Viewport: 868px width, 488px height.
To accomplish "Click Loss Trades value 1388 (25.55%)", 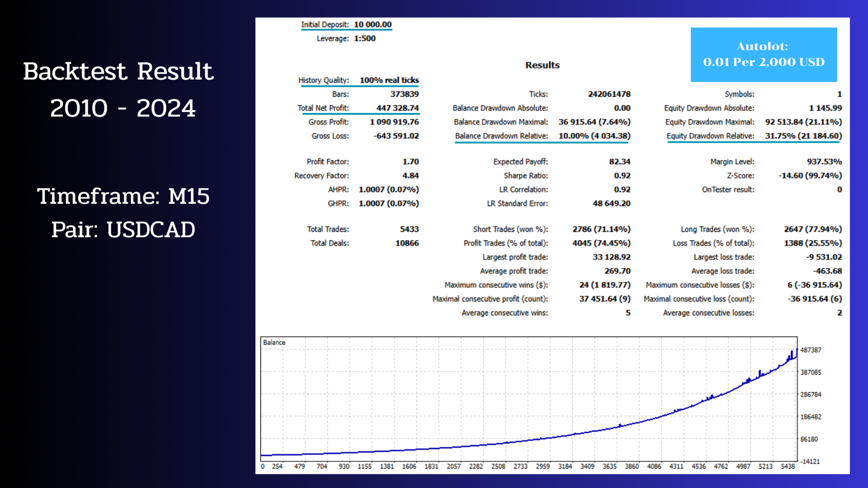I will pos(813,243).
